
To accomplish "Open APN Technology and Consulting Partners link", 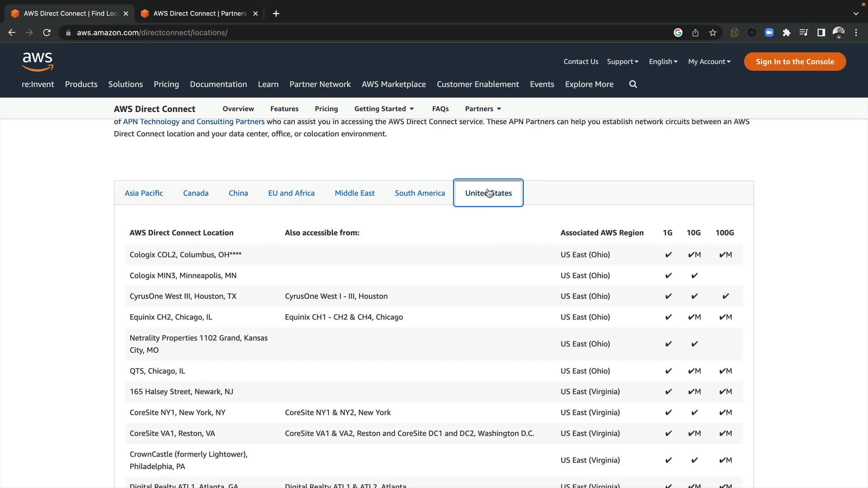I will 193,122.
